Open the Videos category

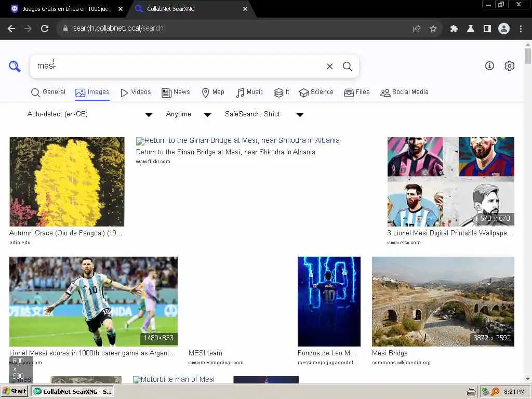(136, 92)
